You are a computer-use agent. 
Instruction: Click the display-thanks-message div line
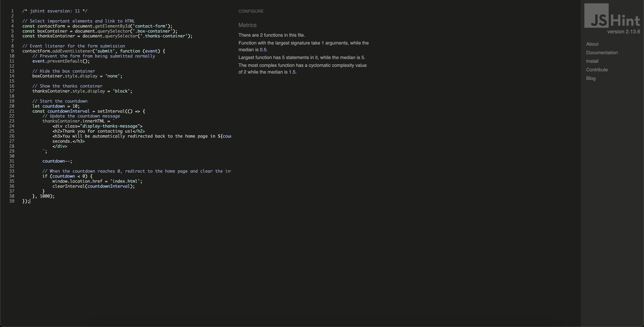pyautogui.click(x=97, y=126)
